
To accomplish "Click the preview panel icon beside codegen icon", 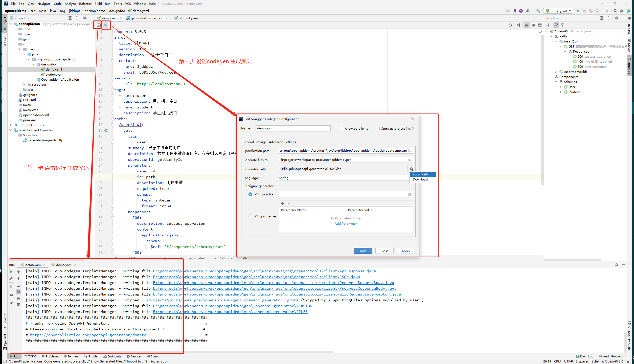I will [99, 25].
